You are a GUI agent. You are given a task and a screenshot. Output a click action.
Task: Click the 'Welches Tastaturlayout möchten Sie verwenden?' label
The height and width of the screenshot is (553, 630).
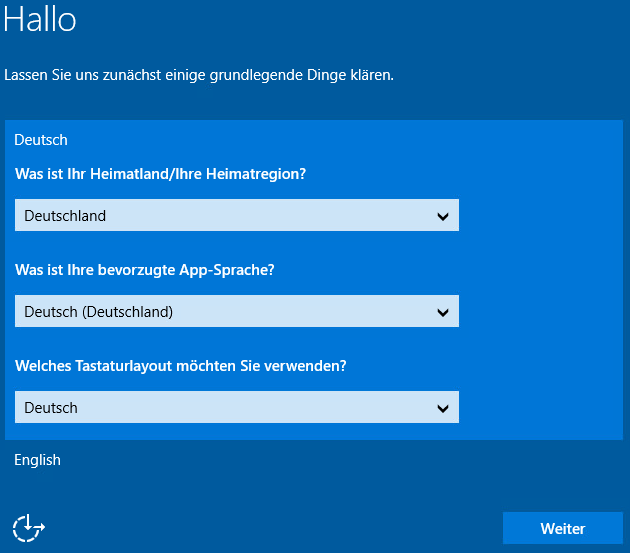coord(181,366)
